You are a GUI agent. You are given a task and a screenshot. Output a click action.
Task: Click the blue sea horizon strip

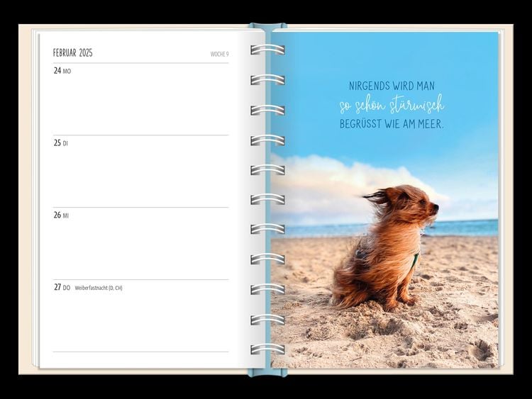pyautogui.click(x=468, y=228)
